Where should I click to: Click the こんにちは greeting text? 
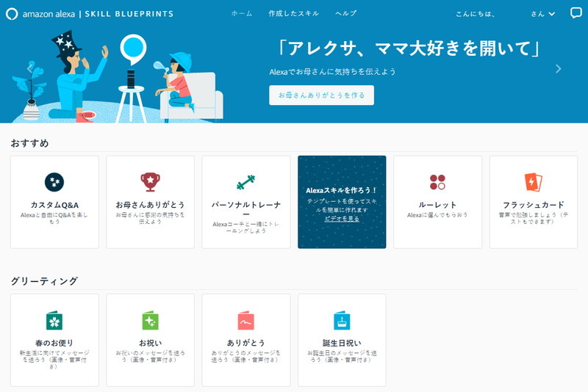pyautogui.click(x=475, y=14)
